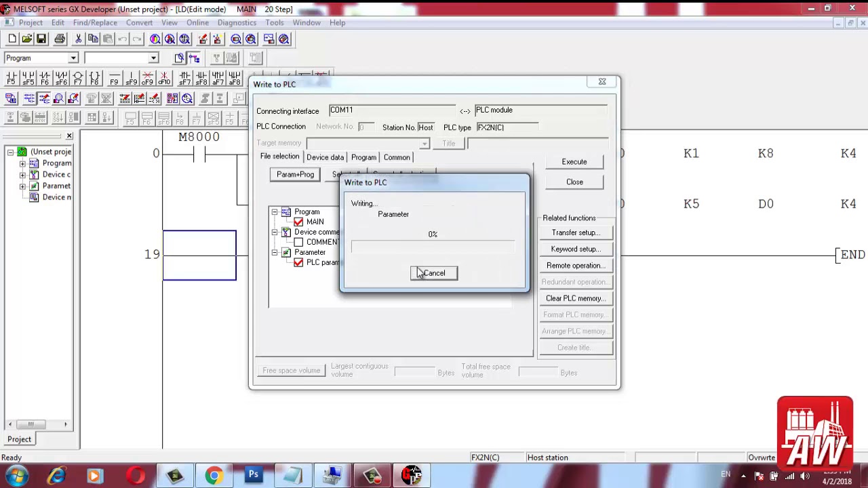Insert coil with F7 icon
The image size is (868, 488).
[78, 79]
